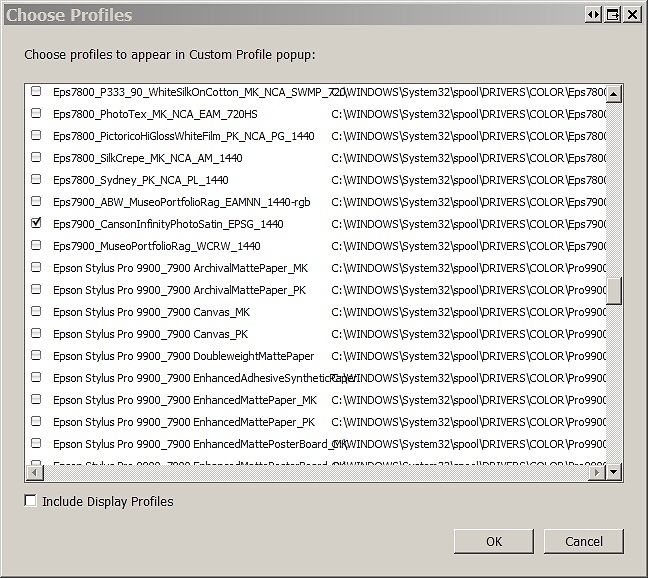Click OK to confirm profiles

[494, 541]
